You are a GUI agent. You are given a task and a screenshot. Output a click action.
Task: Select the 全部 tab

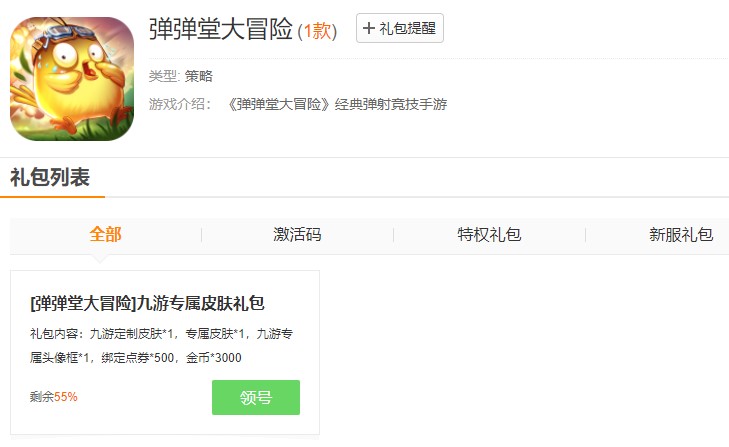tap(106, 234)
